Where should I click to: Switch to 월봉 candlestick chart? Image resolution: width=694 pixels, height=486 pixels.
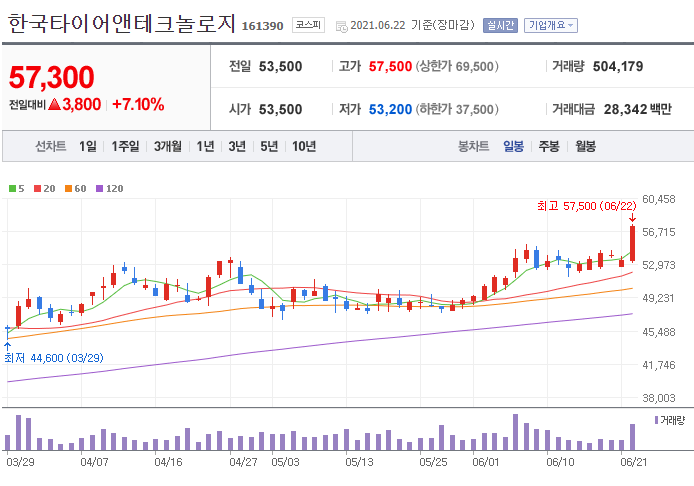pyautogui.click(x=585, y=146)
